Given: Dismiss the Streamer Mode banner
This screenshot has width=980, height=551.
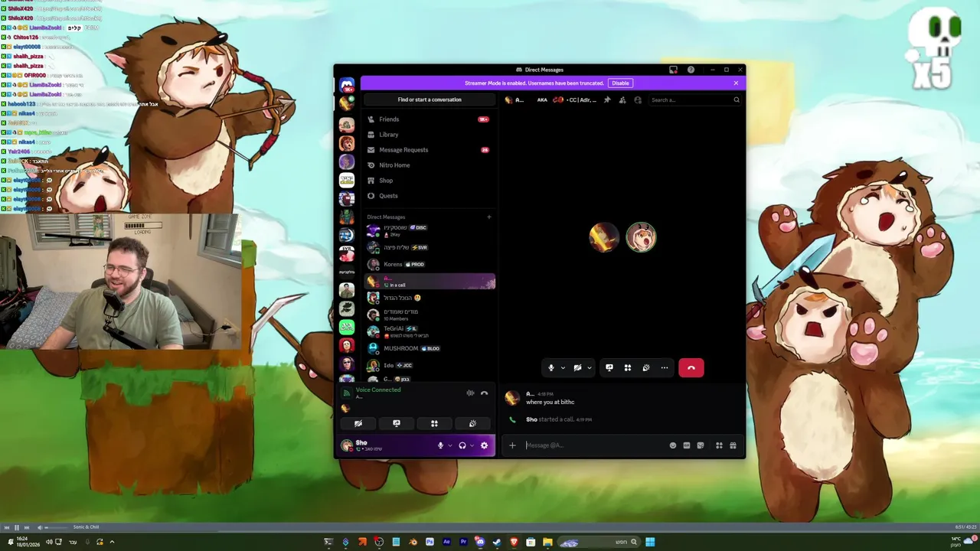Looking at the screenshot, I should 736,83.
